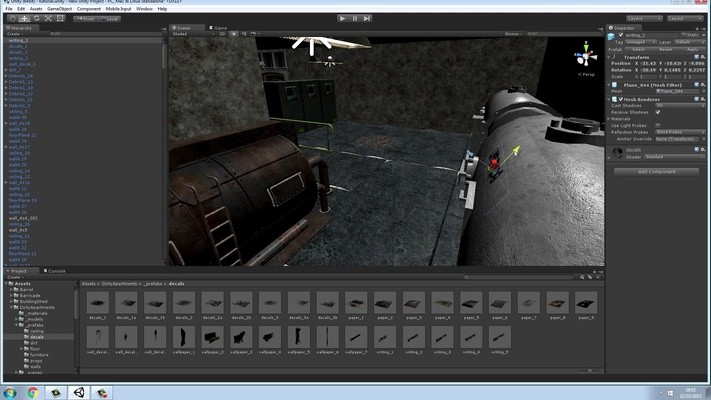The width and height of the screenshot is (711, 400).
Task: Toggle Use Light Probes checkbox
Action: [x=658, y=126]
